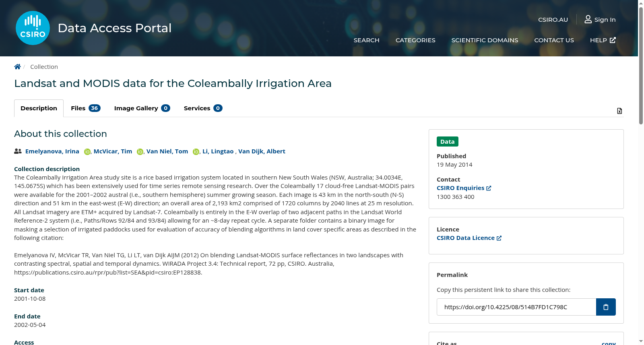Switch to the Services tab
Viewport: 644px width, 345px height.
[x=203, y=108]
